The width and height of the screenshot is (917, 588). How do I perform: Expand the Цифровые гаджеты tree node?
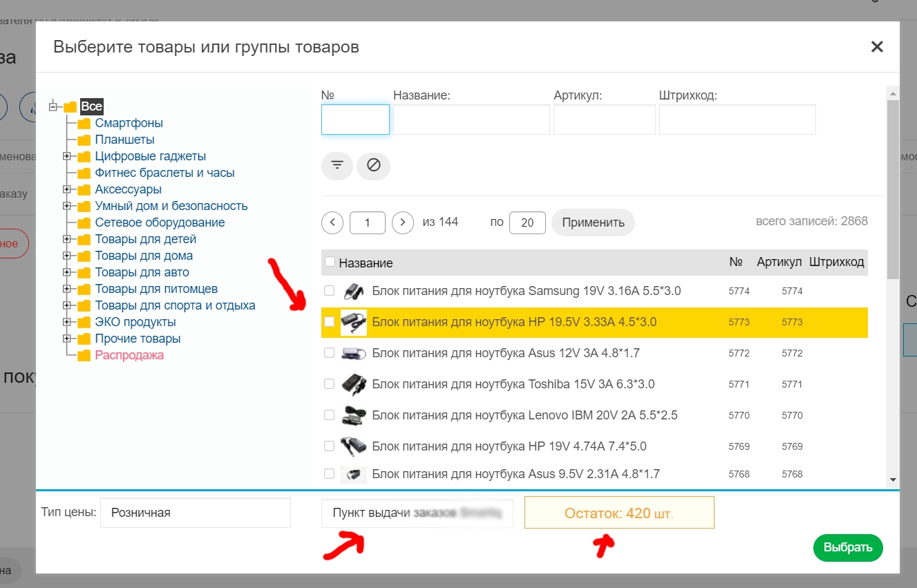point(67,156)
